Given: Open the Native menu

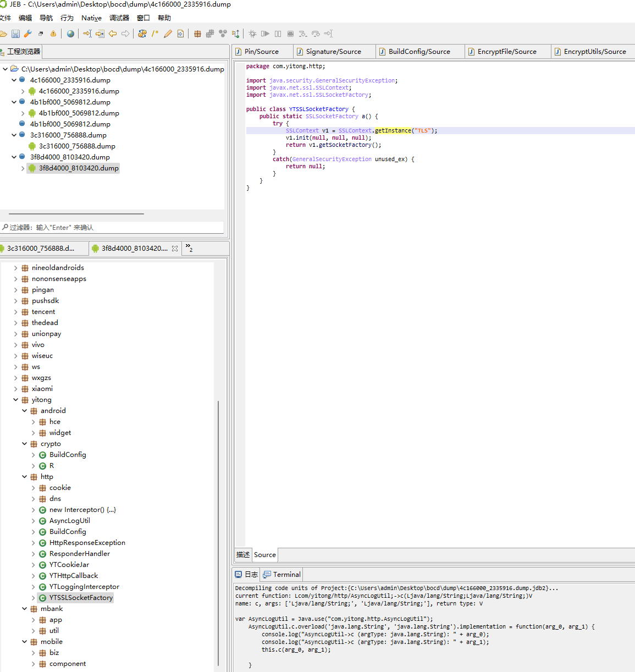Looking at the screenshot, I should coord(91,18).
